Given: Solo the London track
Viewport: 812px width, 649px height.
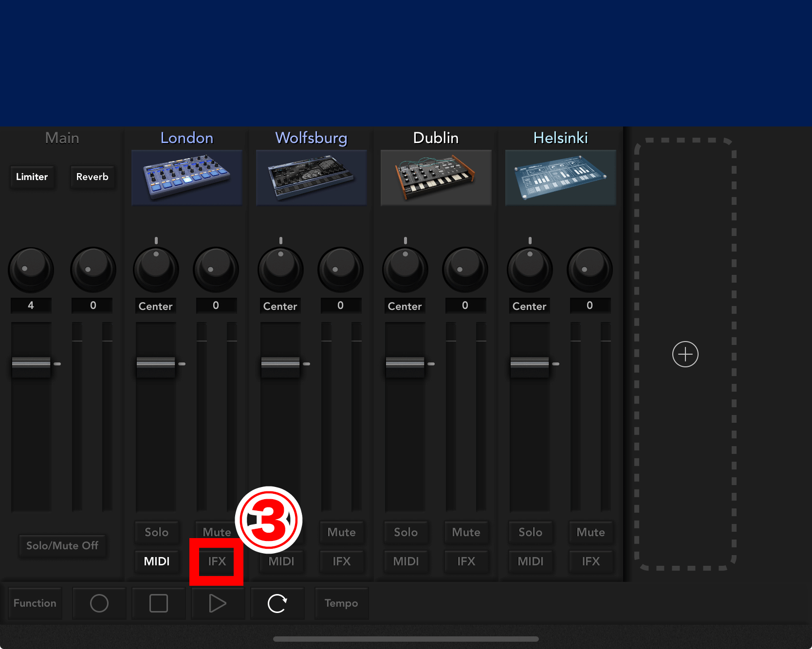Looking at the screenshot, I should tap(157, 532).
